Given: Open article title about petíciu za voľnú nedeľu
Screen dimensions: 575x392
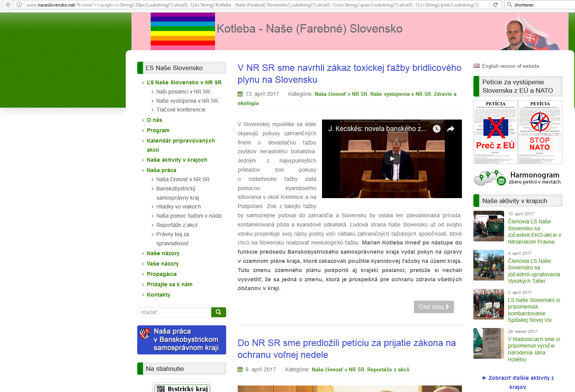Looking at the screenshot, I should [x=347, y=349].
